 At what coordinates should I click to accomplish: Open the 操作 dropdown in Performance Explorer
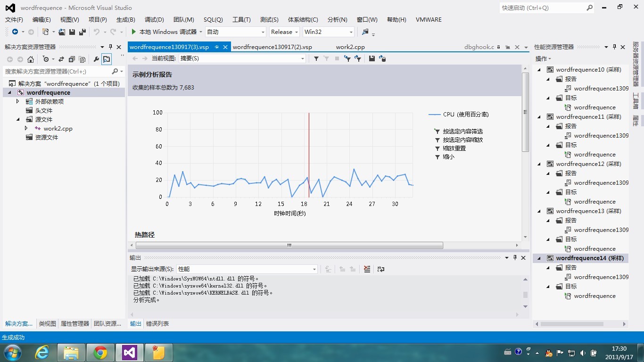pyautogui.click(x=543, y=58)
